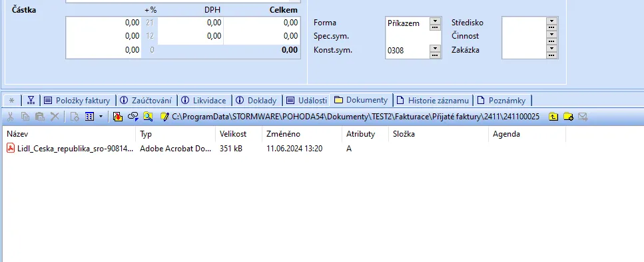Screen dimensions: 644x262
Task: Open the Poznámky tab
Action: click(502, 101)
